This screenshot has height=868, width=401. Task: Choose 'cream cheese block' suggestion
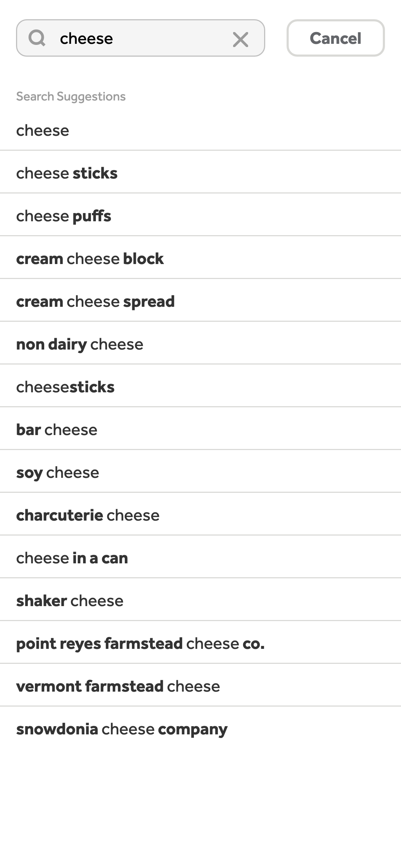(x=200, y=258)
